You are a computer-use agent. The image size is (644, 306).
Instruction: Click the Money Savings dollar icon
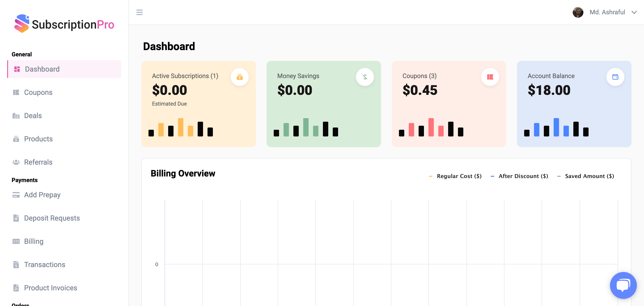365,77
